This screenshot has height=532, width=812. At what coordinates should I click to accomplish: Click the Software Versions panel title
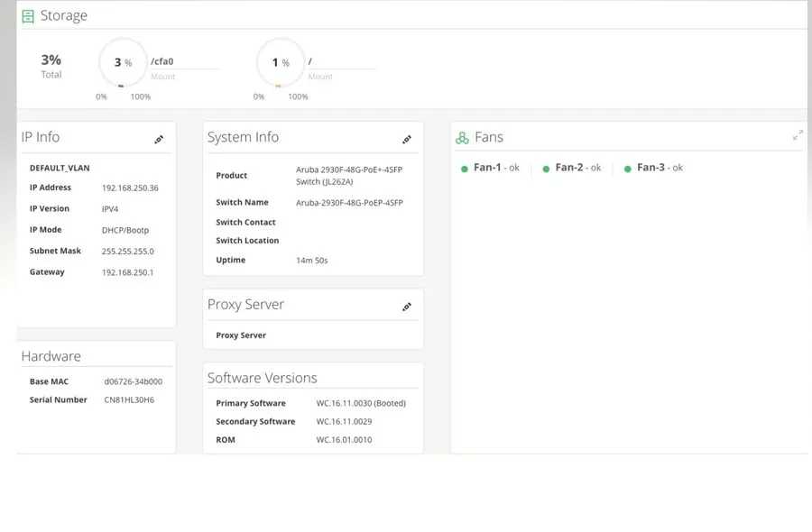262,378
